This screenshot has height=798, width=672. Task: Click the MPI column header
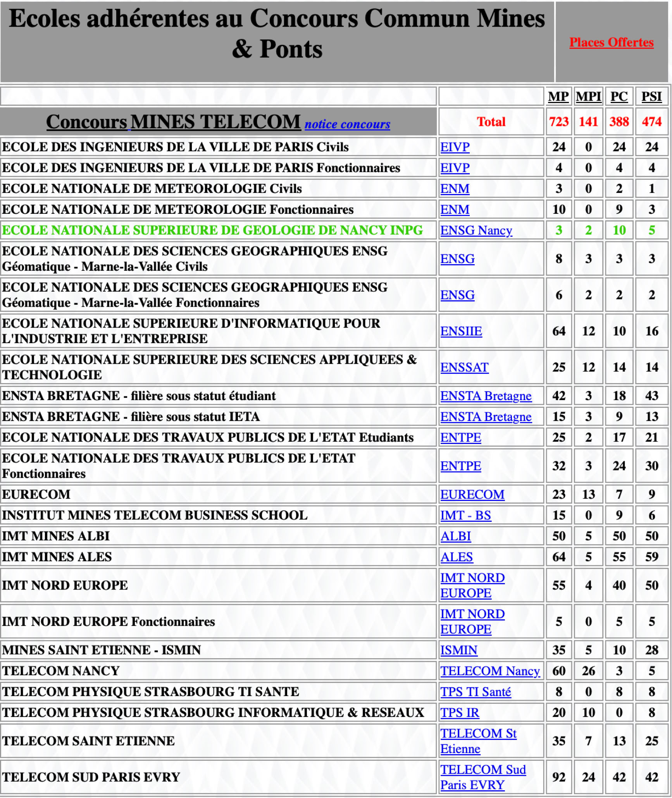pyautogui.click(x=588, y=96)
